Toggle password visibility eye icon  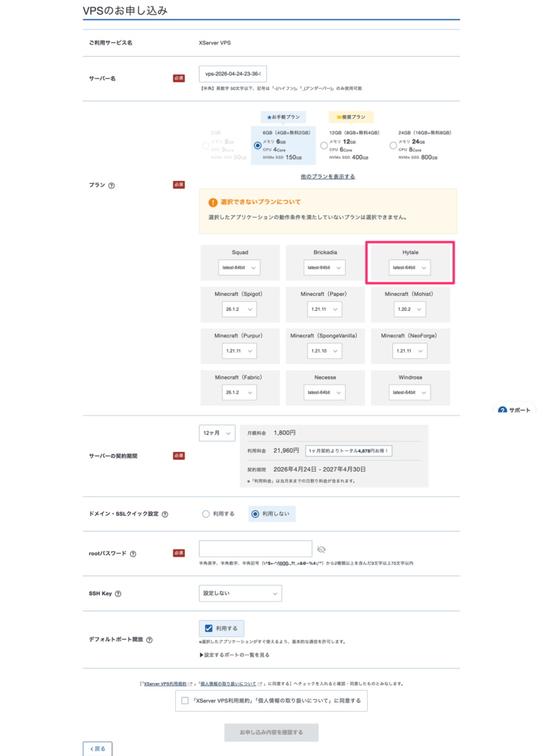(x=321, y=549)
